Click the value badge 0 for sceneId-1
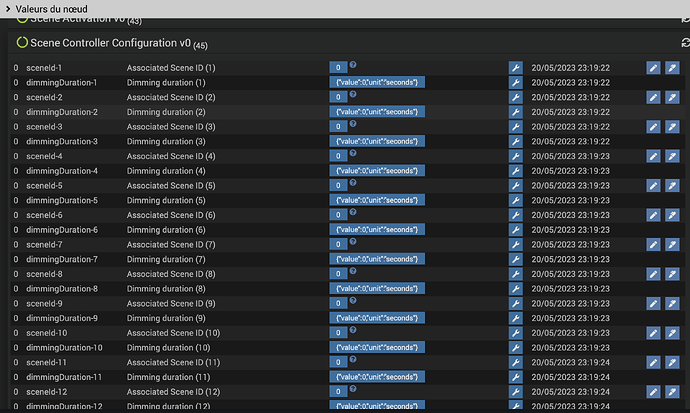 click(x=338, y=68)
